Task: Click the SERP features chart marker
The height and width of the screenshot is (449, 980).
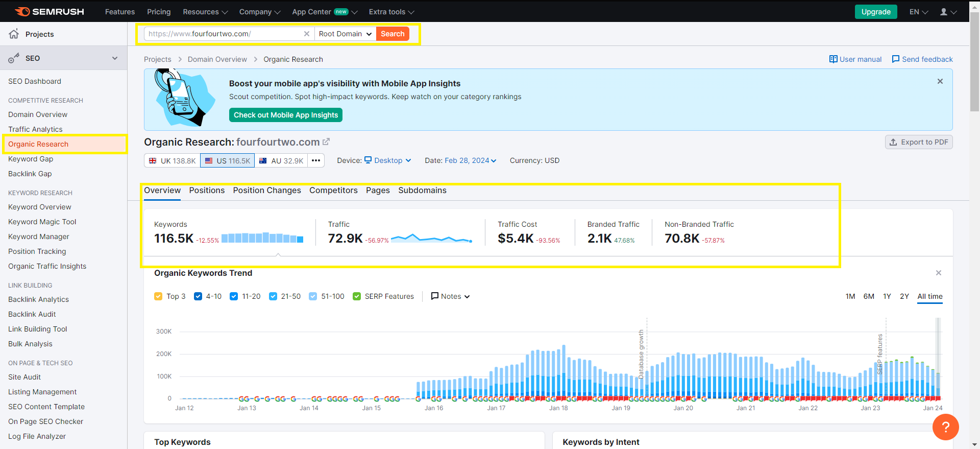Action: (x=880, y=353)
